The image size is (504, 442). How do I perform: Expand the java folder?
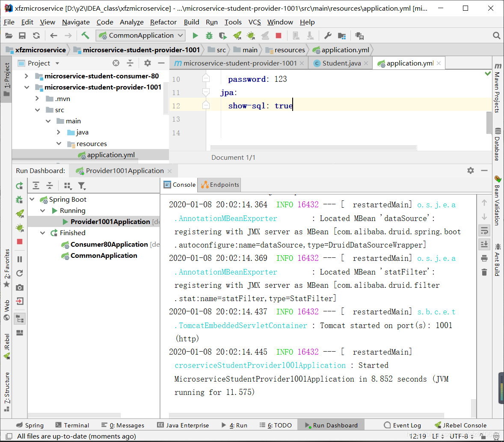[x=59, y=132]
